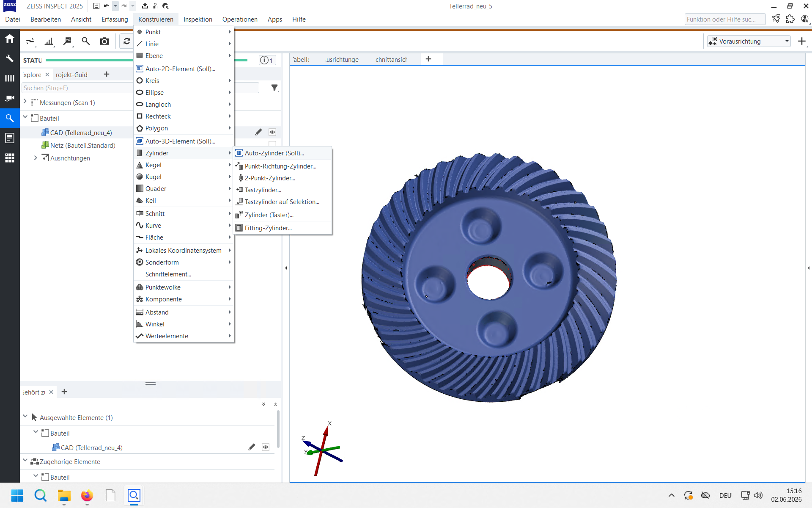Click the rocket icon near search field

coord(776,19)
